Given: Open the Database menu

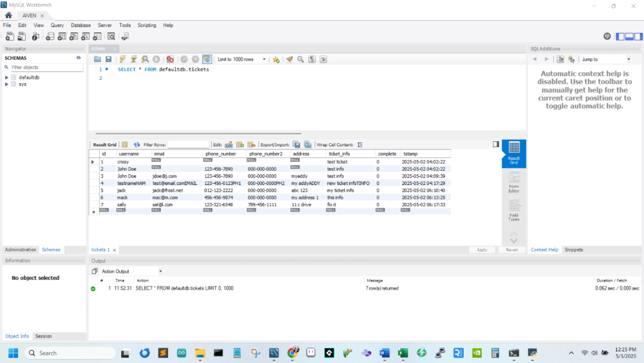Looking at the screenshot, I should (80, 25).
